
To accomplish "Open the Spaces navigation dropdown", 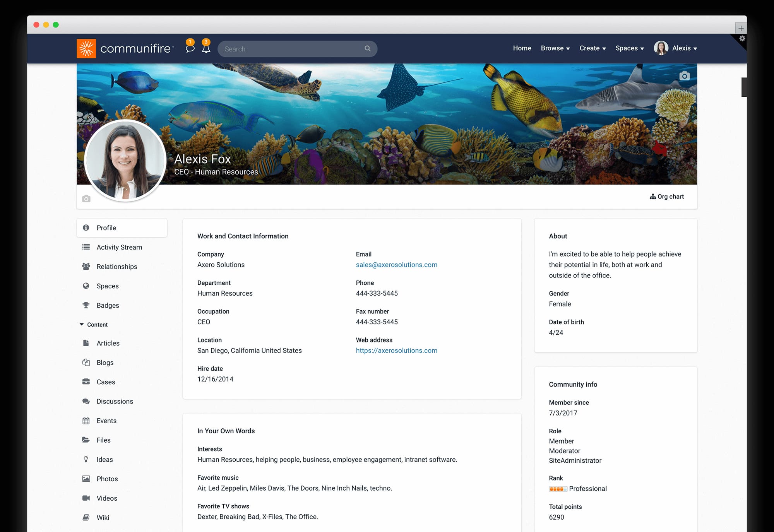I will [629, 48].
